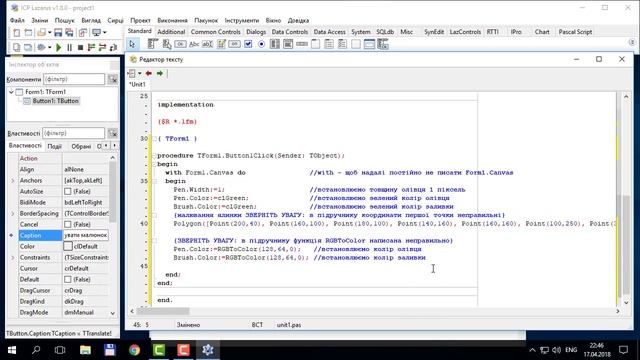
Task: Toggle the Cancel (False) checkbox
Action: point(68,224)
